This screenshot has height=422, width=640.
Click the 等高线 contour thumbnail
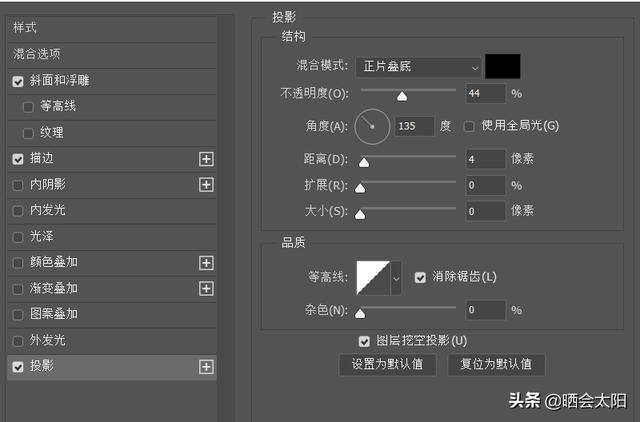(373, 278)
